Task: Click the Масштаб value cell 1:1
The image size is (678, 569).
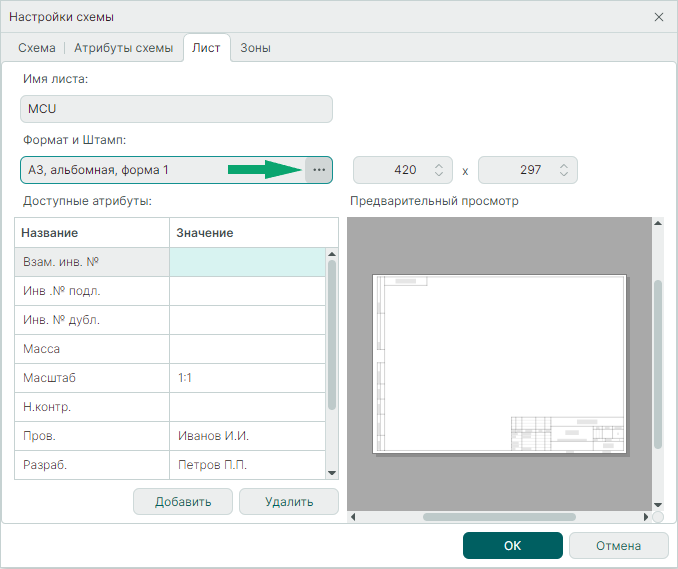Action: pyautogui.click(x=247, y=378)
